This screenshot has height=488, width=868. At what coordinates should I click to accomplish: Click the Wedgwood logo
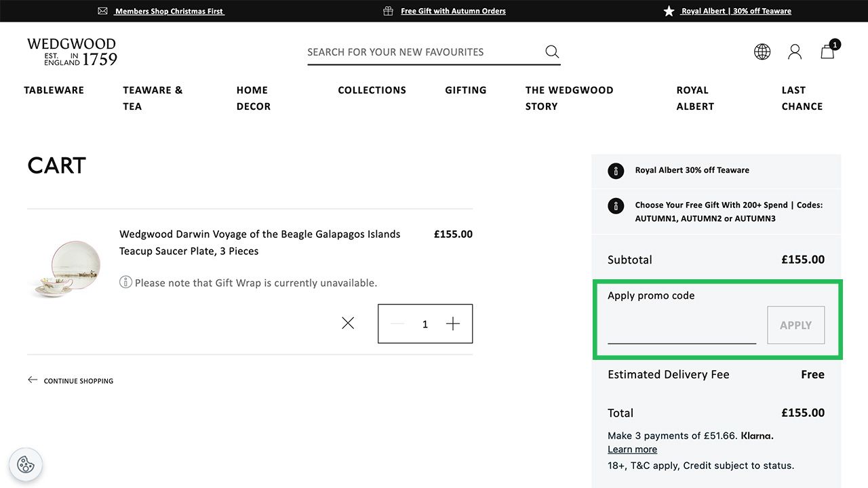pos(72,52)
